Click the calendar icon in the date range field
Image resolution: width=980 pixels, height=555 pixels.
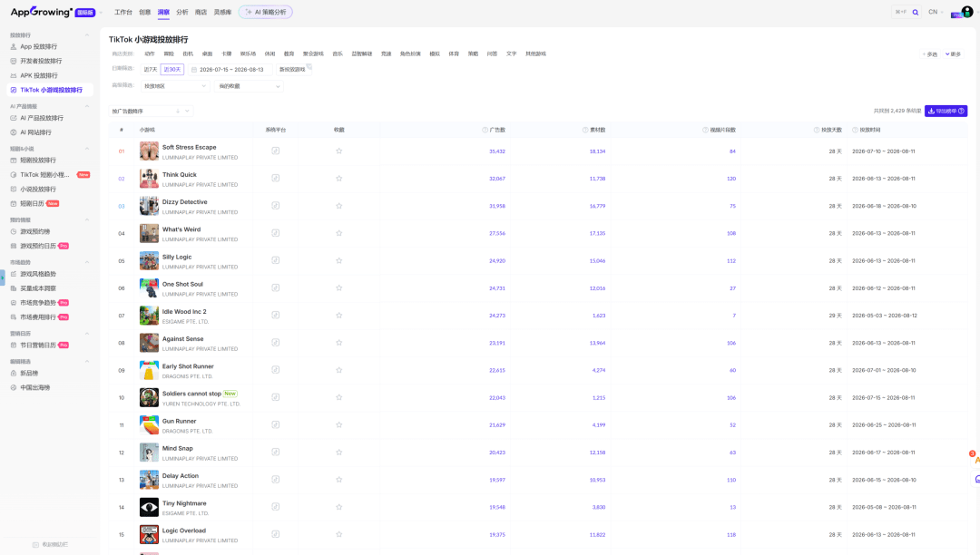coord(194,70)
